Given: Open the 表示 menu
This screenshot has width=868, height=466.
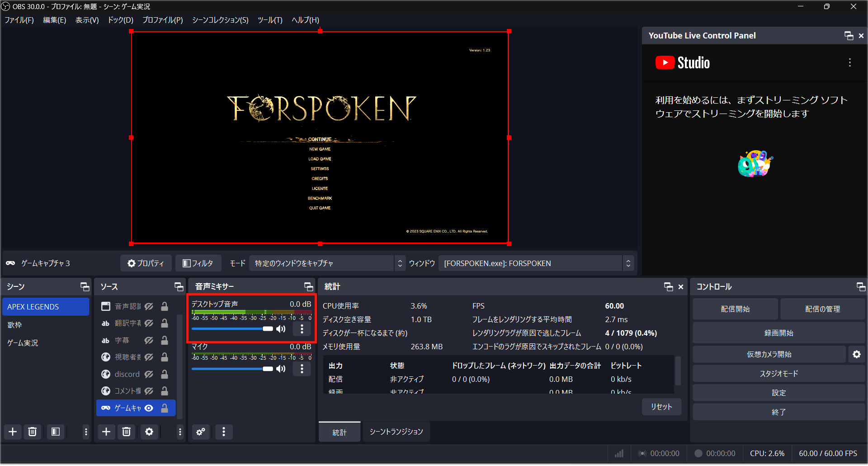Looking at the screenshot, I should pos(87,20).
